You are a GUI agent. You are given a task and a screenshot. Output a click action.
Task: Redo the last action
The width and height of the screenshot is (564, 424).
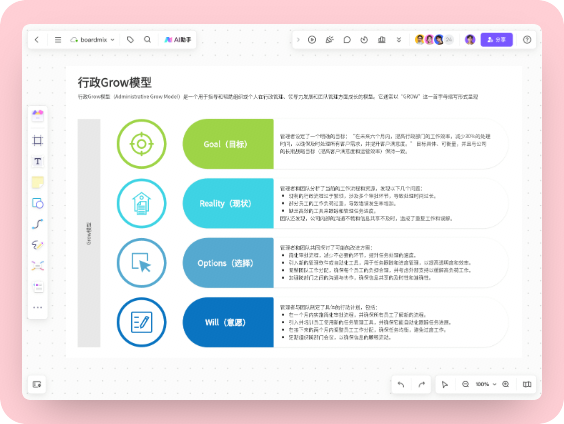coord(422,384)
